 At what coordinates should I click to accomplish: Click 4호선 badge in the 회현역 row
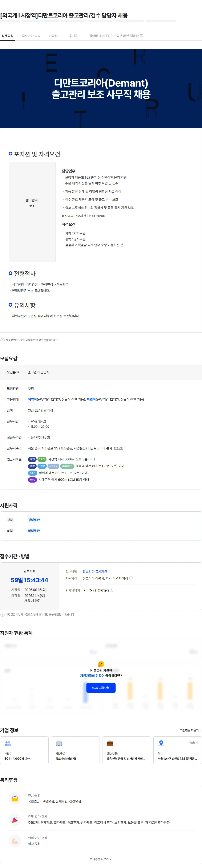[x=32, y=473]
